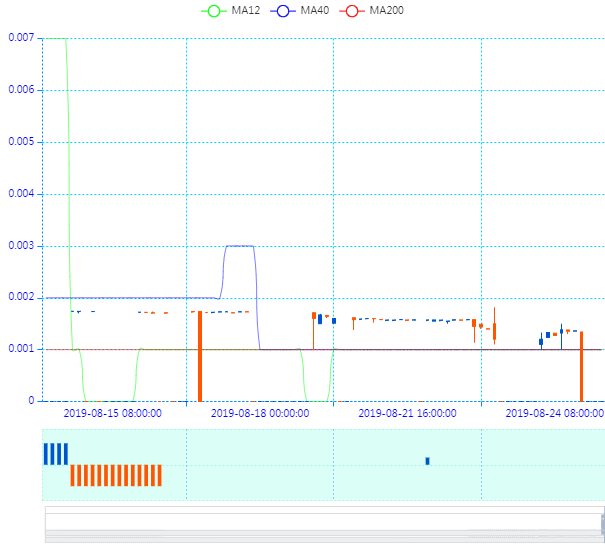
Task: Toggle the MA200 legend series
Action: (x=372, y=10)
